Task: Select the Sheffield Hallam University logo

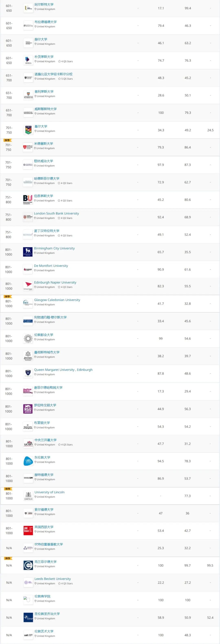Action: [28, 391]
